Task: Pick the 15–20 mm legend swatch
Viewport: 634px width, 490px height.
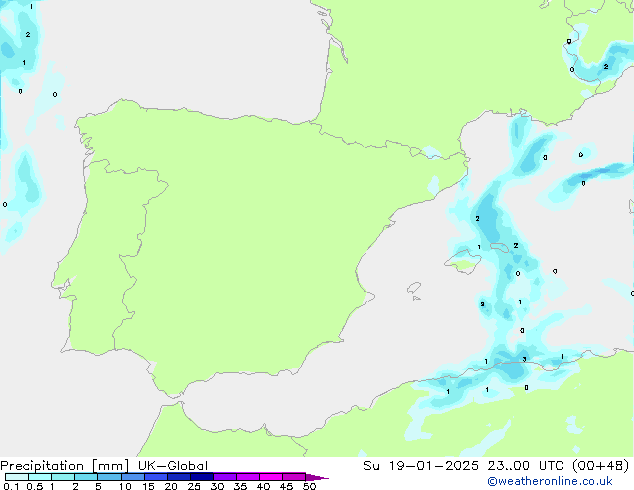Action: (x=155, y=477)
